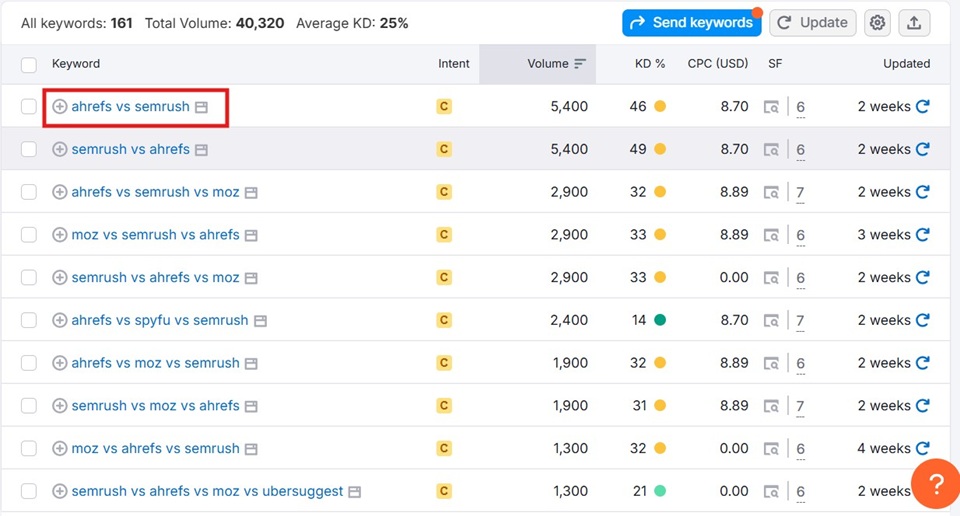Refresh the 'semrush vs ahrefs' row metrics
960x516 pixels.
(x=923, y=149)
